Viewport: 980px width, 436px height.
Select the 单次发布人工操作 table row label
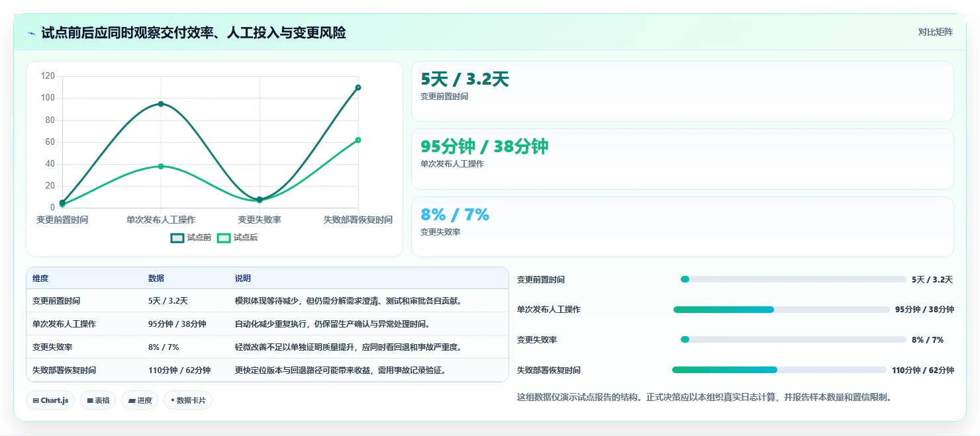tap(64, 324)
